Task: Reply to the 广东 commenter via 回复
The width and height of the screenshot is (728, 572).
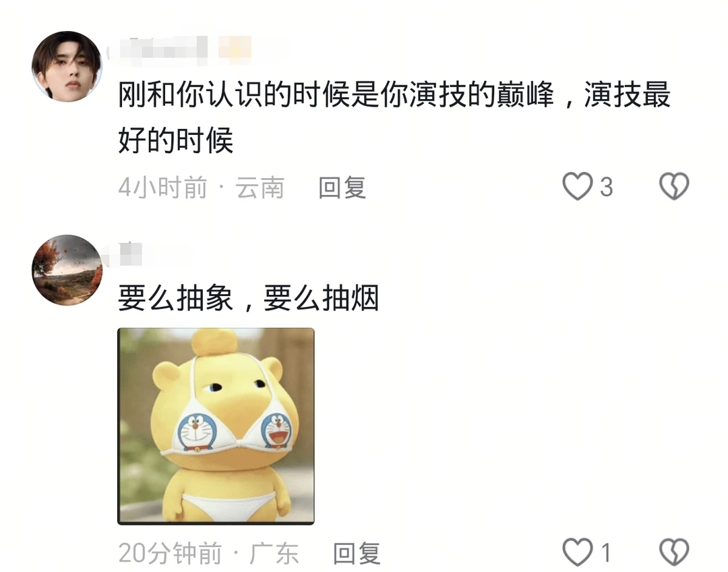Action: [357, 553]
